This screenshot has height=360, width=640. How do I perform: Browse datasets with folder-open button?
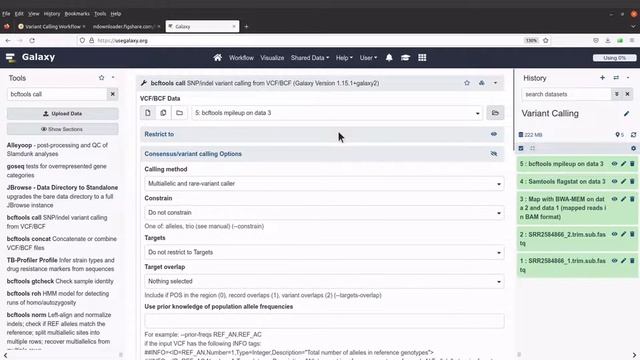tap(495, 113)
